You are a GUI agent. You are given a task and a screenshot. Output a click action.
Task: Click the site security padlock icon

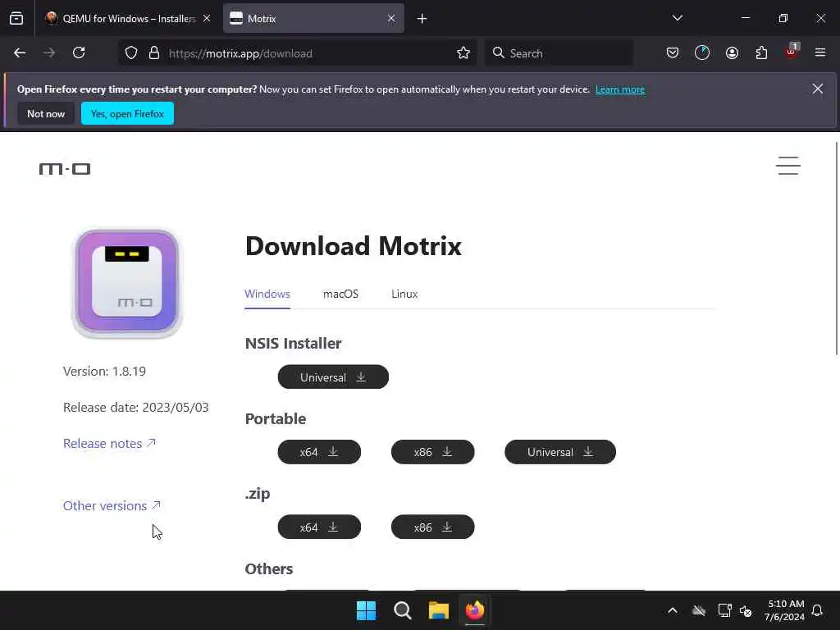click(154, 53)
